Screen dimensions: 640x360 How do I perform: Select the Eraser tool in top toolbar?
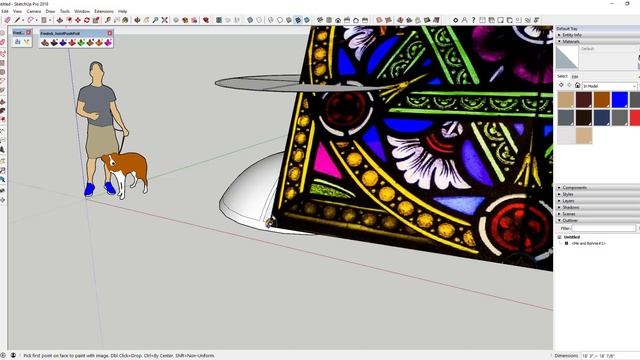point(7,20)
